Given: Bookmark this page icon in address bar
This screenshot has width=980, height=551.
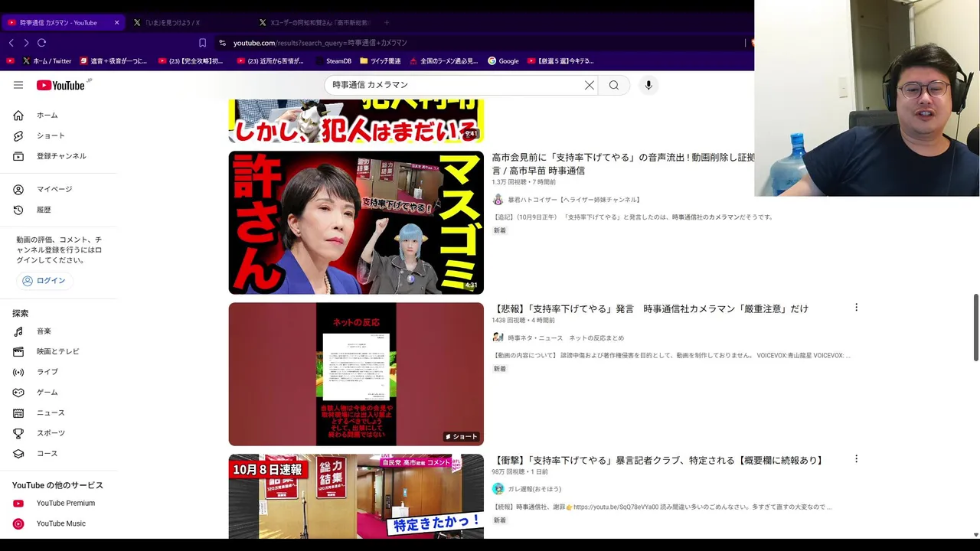Looking at the screenshot, I should click(x=202, y=43).
